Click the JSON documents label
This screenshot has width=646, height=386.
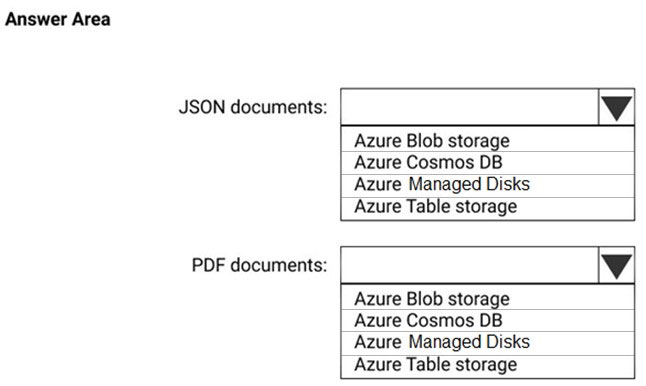coord(253,107)
